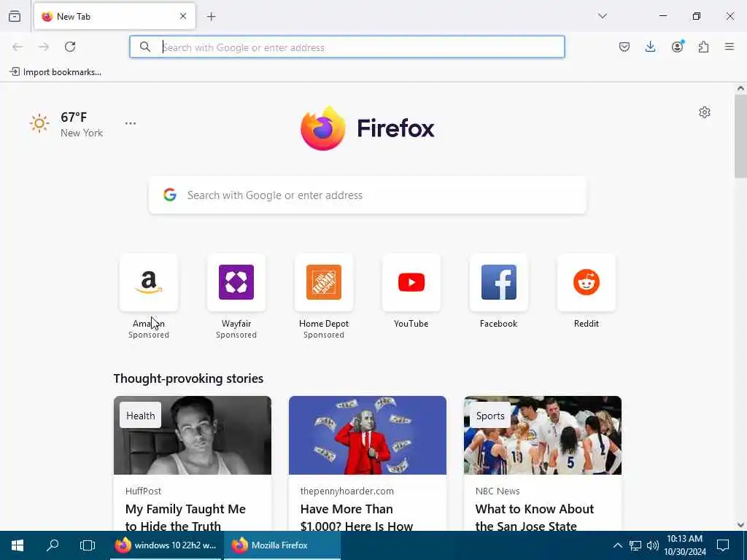Open 'My Family Taught Me' headline

(x=185, y=517)
